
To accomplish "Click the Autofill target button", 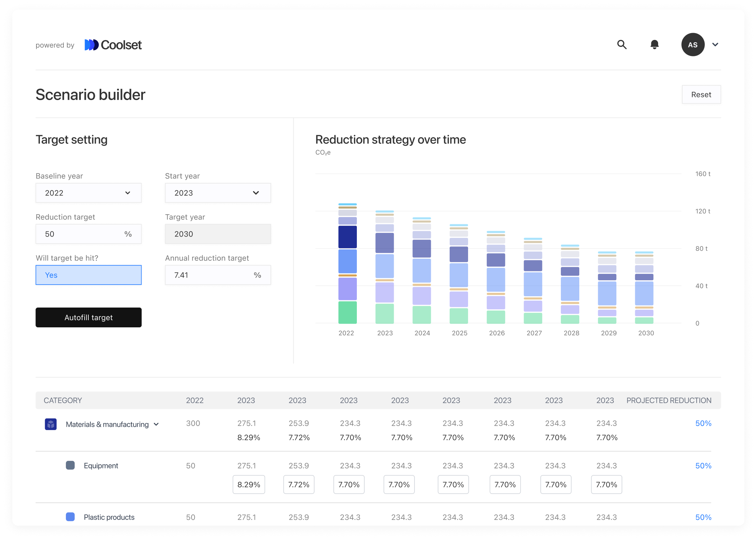I will [x=88, y=317].
